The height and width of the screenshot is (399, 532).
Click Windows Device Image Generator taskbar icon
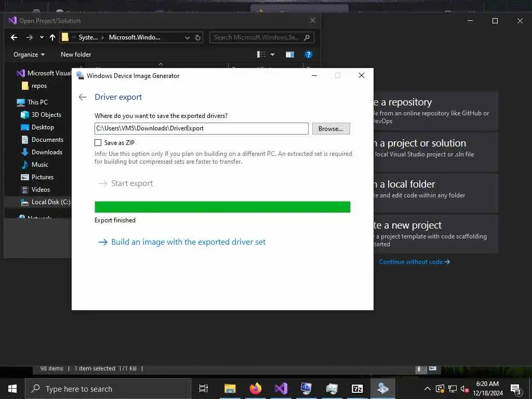pyautogui.click(x=383, y=389)
